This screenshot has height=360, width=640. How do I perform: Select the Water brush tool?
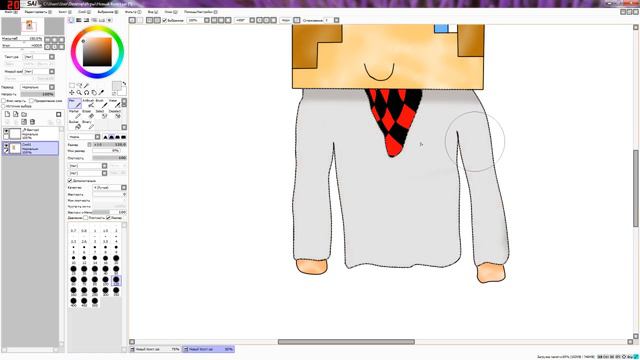[x=114, y=103]
